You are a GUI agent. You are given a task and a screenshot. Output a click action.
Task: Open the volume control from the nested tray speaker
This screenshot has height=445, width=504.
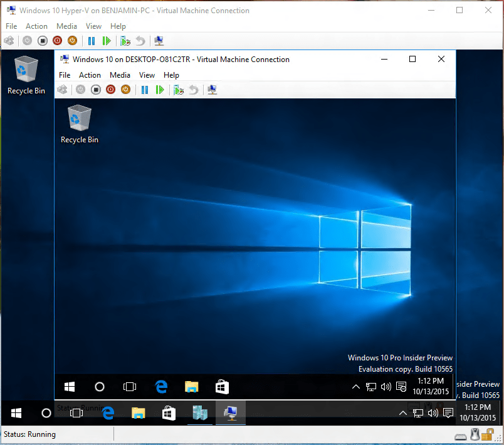coord(386,387)
